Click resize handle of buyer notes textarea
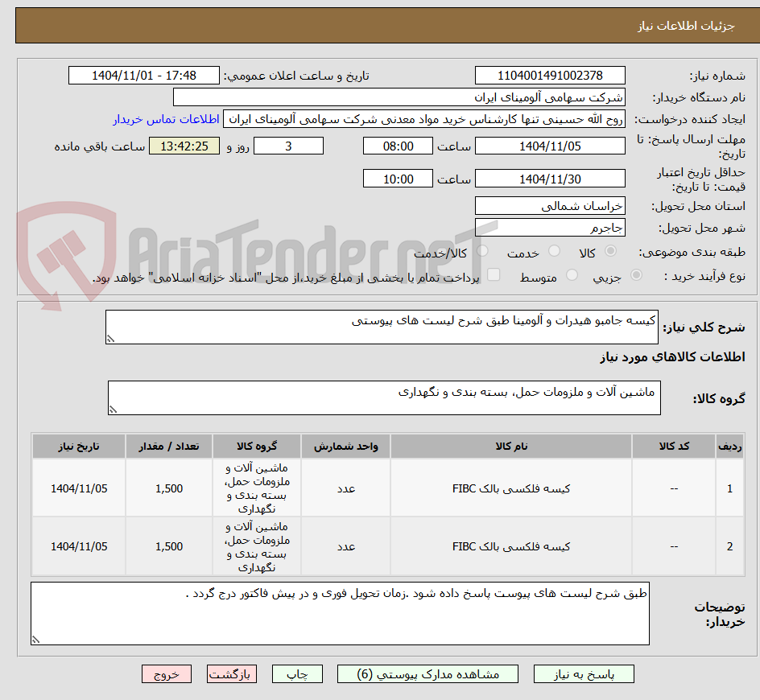 point(35,640)
